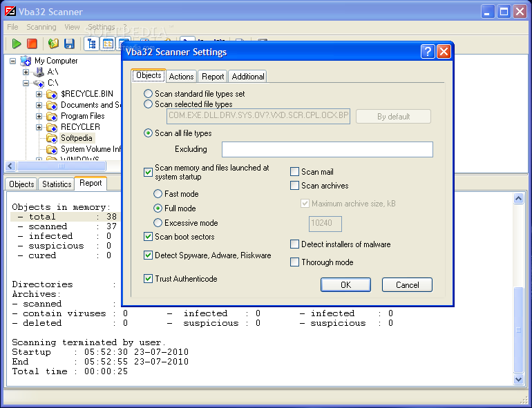Switch to Additional tab in Settings dialog
The image size is (532, 408).
click(247, 77)
